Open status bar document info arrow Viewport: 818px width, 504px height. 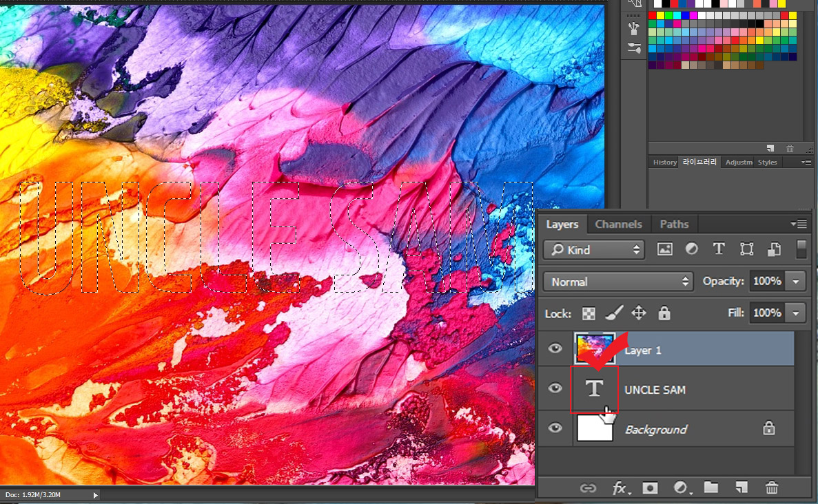coord(95,495)
